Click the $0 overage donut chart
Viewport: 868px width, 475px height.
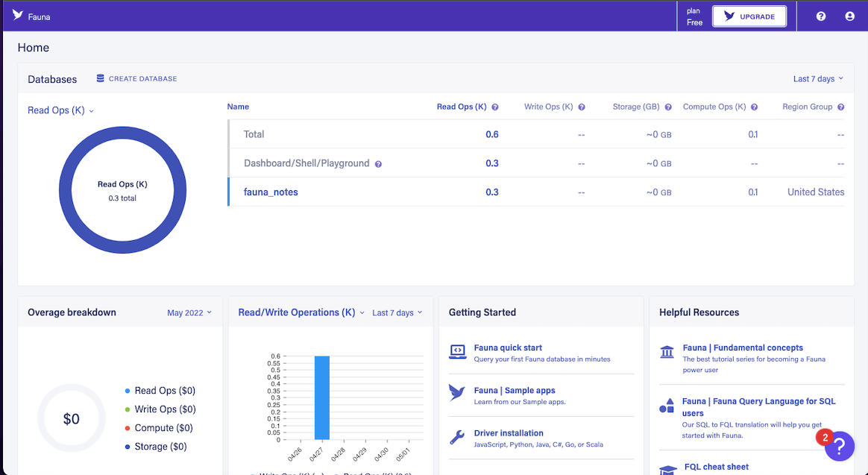click(x=72, y=418)
